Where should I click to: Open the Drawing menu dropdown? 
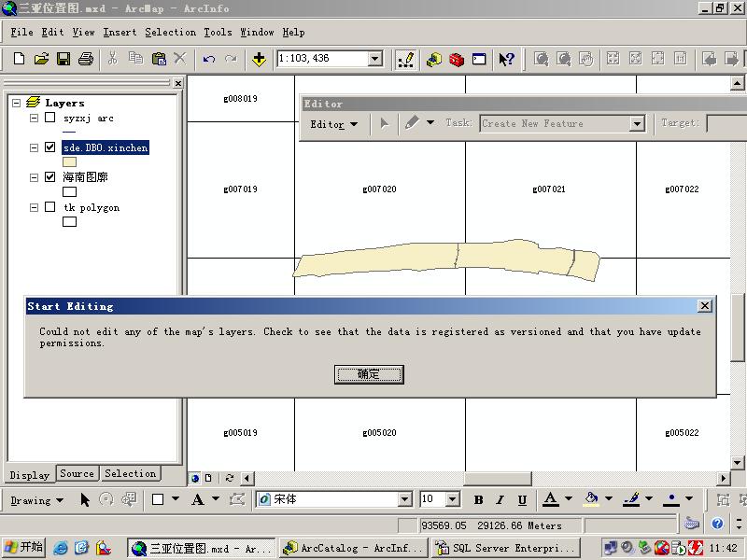pos(37,500)
